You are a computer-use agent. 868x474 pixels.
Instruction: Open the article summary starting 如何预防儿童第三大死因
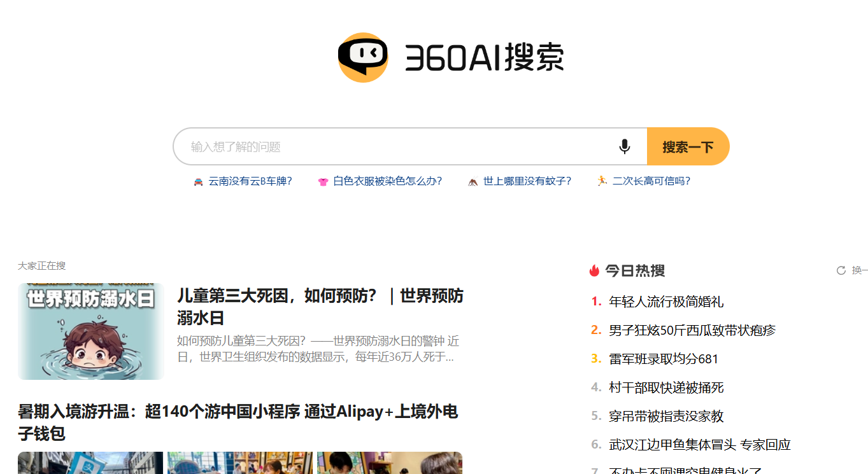(x=317, y=349)
